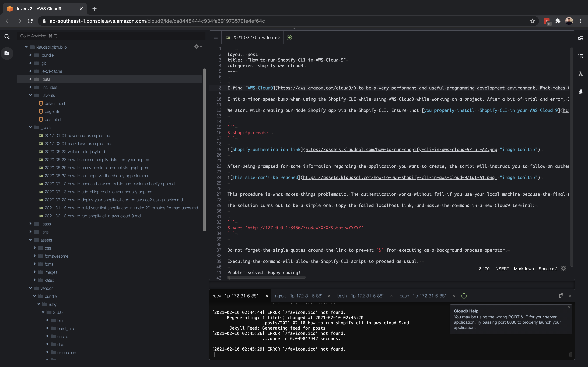Click the new terminal plus icon
588x367 pixels.
(x=464, y=296)
